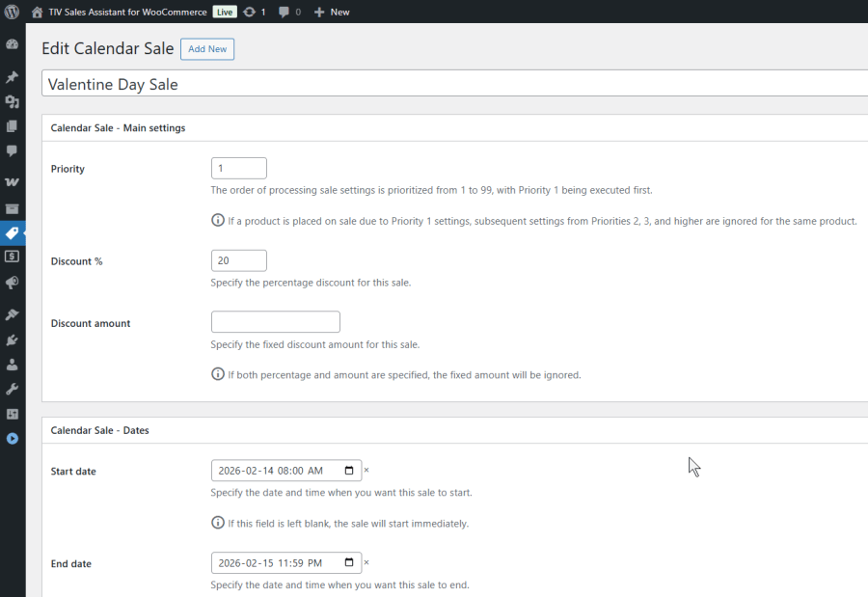Viewport: 868px width, 597px height.
Task: Click the Add New button
Action: point(206,49)
